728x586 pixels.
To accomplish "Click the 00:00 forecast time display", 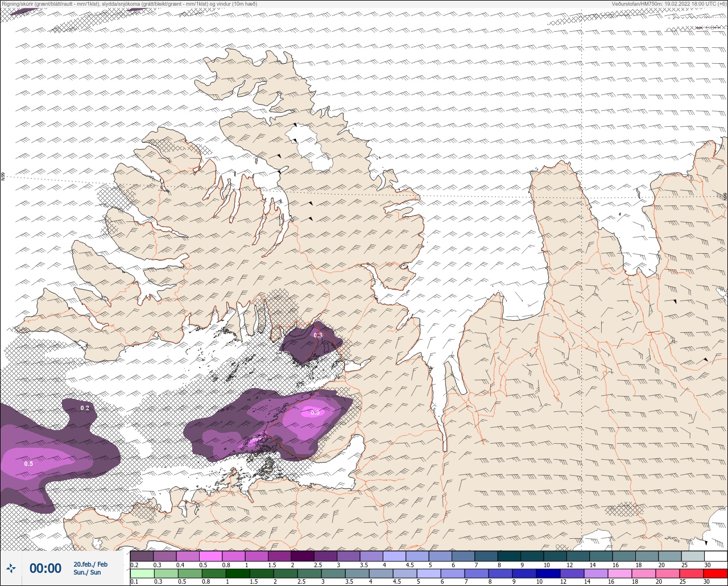I will pyautogui.click(x=45, y=568).
